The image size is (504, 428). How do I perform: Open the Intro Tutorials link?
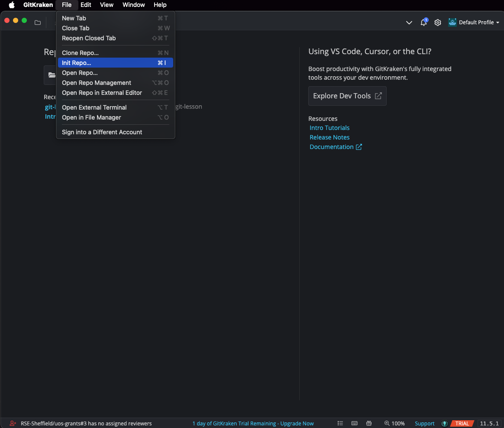pos(330,128)
